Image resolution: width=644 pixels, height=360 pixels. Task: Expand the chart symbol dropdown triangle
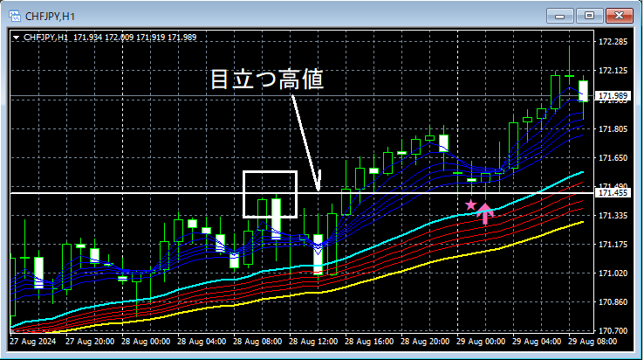pos(16,38)
